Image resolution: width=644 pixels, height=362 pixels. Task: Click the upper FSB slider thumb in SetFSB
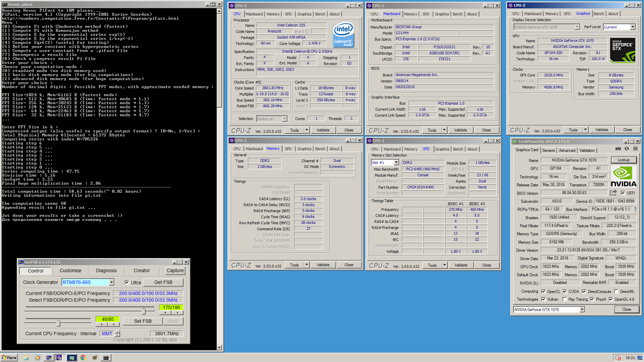(144, 311)
